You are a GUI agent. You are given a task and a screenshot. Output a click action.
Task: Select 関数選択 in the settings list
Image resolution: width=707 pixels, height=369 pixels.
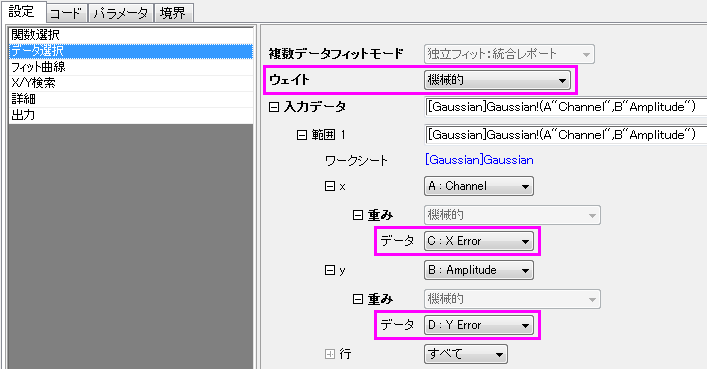[x=131, y=35]
